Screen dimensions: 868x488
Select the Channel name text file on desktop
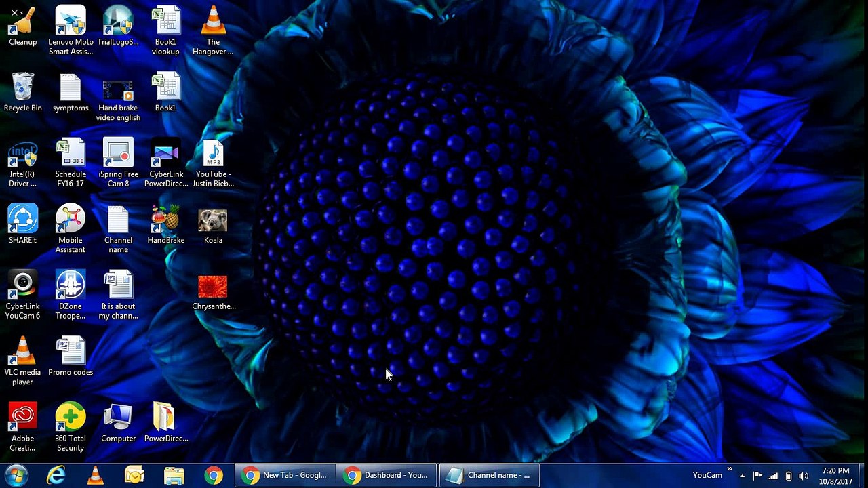[x=118, y=229]
